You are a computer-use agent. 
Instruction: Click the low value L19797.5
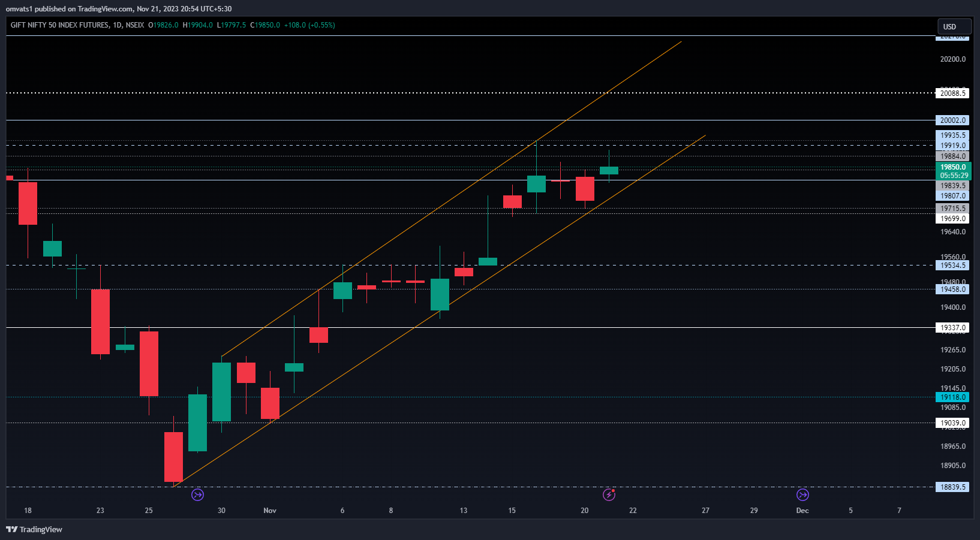tap(232, 25)
